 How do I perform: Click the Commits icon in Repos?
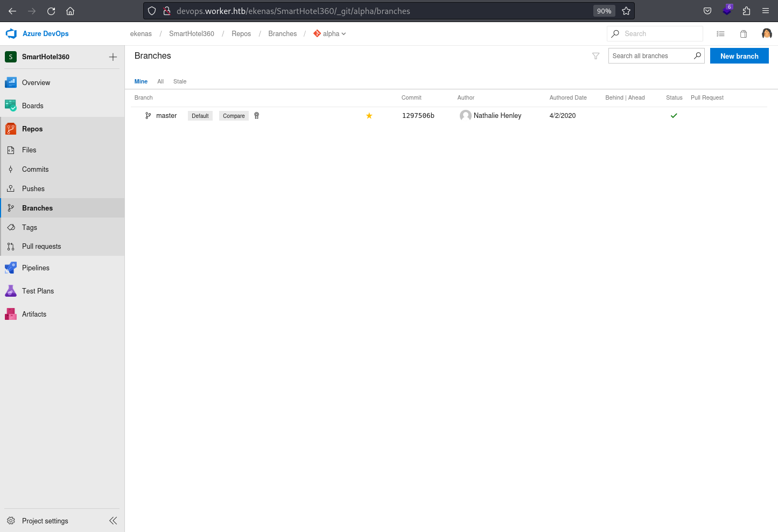click(11, 169)
